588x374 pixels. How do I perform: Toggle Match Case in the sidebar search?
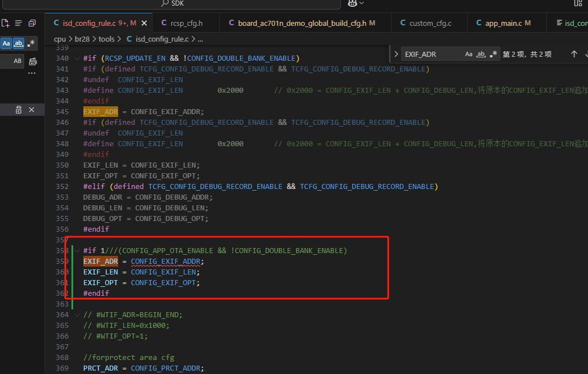[6, 43]
